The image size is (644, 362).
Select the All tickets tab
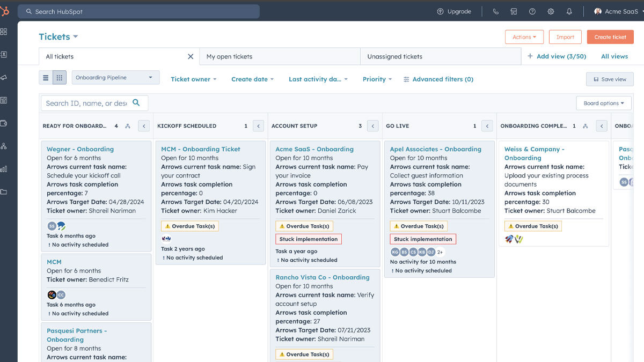pos(119,56)
